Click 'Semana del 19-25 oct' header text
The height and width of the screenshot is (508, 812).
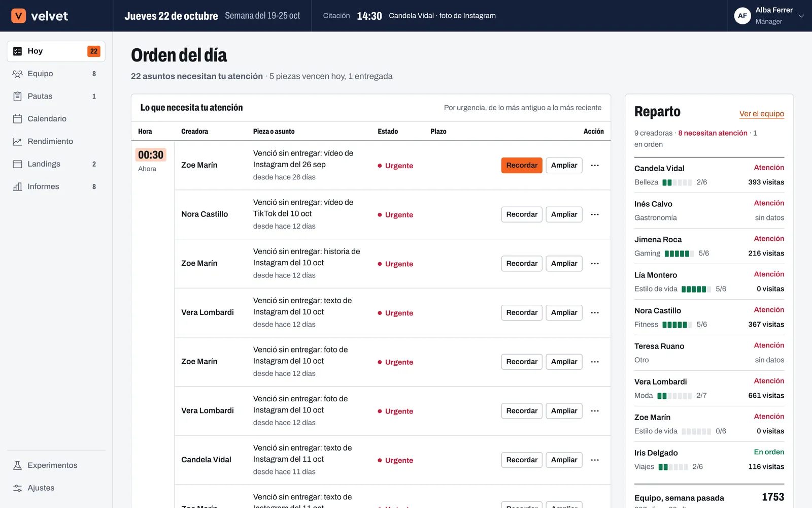(262, 16)
